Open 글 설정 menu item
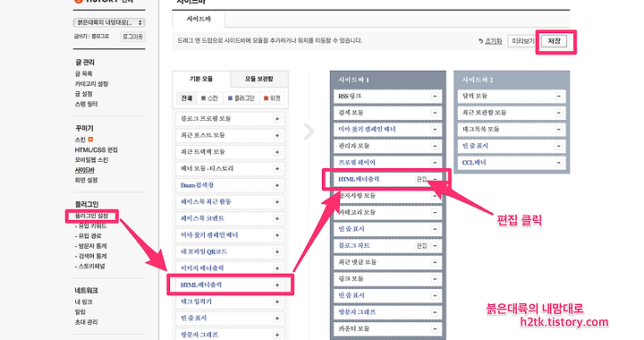This screenshot has height=340, width=644. point(84,94)
